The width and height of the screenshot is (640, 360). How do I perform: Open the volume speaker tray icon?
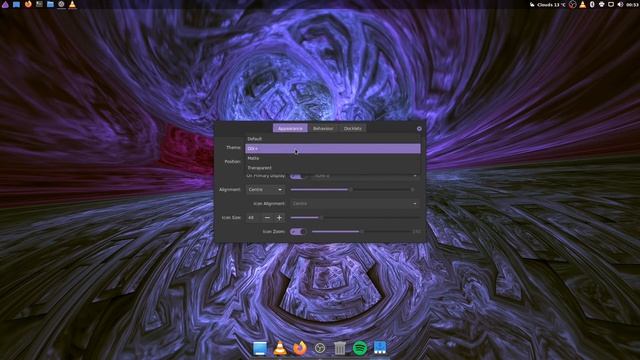(620, 4)
